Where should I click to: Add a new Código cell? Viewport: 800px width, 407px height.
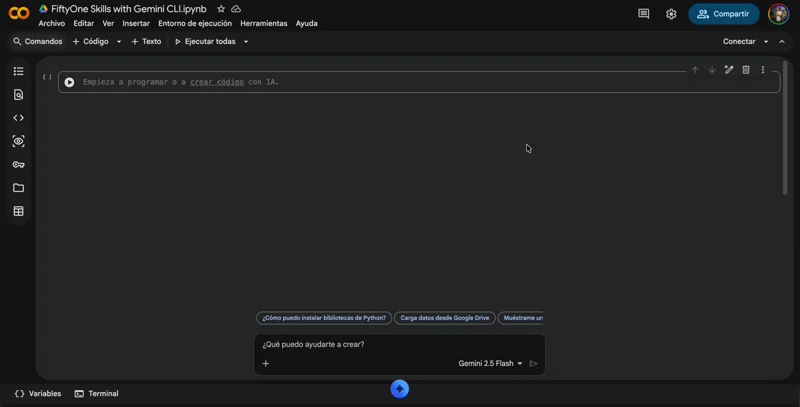pos(90,41)
